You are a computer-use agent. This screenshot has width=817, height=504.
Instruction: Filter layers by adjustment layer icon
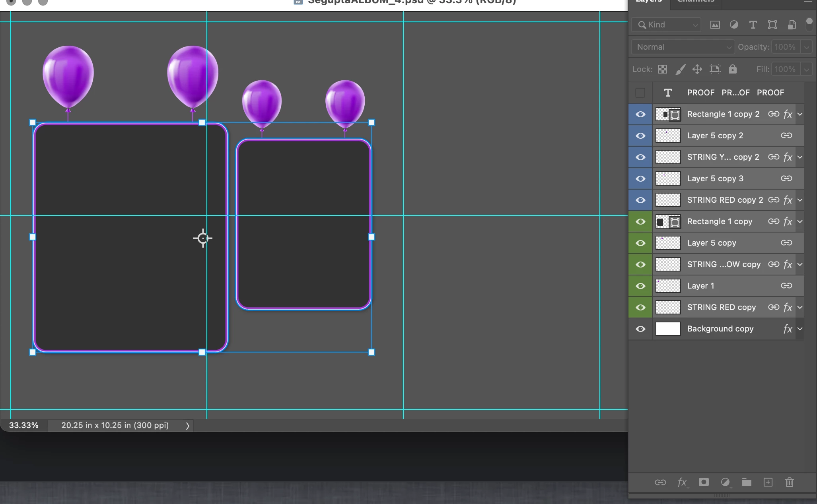pos(734,25)
